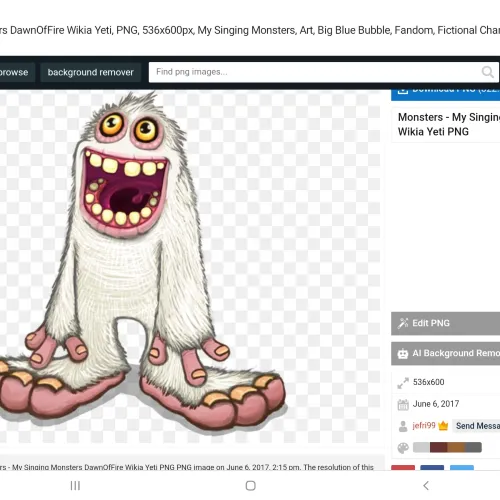Click the magnifier search icon

coord(487,72)
